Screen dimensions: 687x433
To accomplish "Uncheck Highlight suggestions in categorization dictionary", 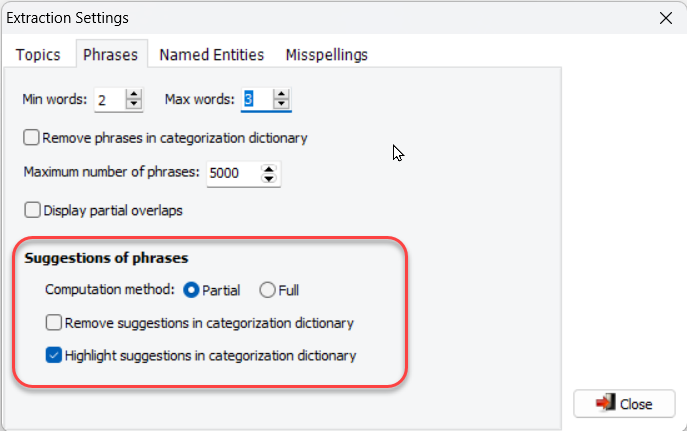I will pyautogui.click(x=53, y=355).
